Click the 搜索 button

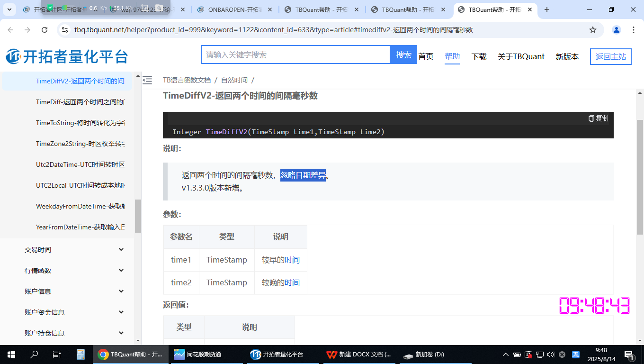404,55
